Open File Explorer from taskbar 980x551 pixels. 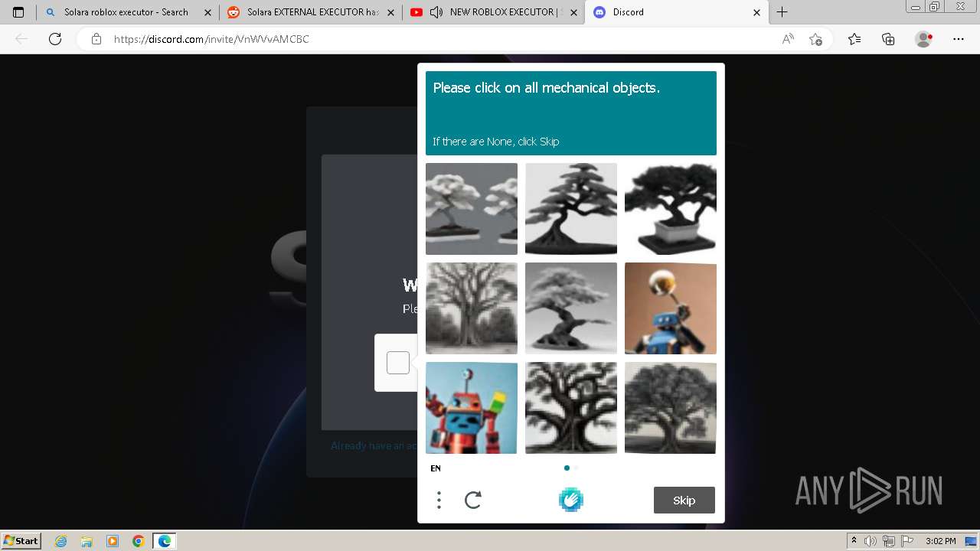point(87,541)
